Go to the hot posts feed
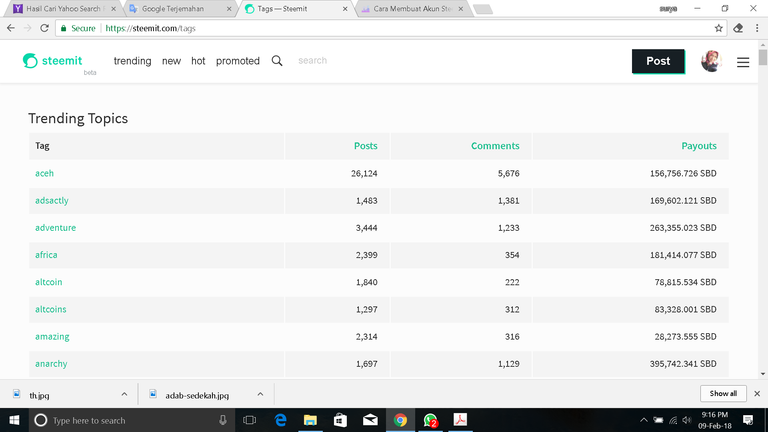768x432 pixels. click(x=198, y=61)
